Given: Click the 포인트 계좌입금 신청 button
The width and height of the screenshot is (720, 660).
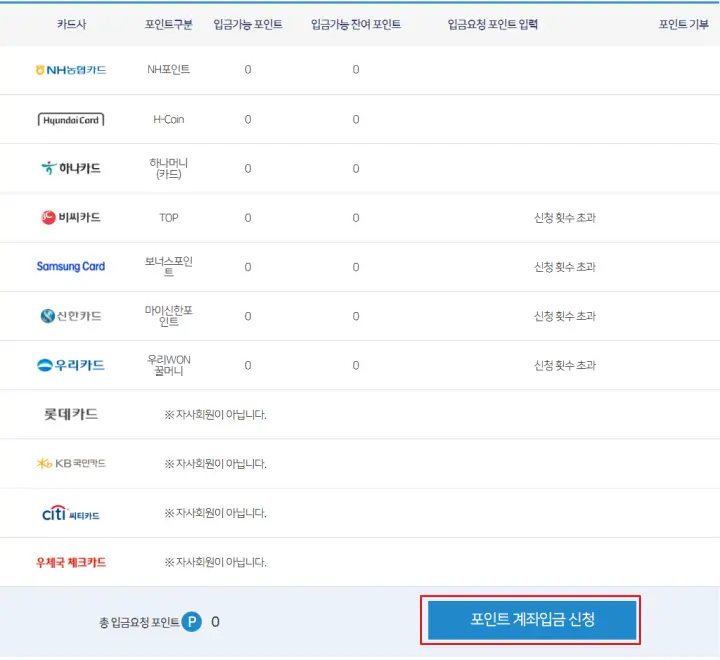Looking at the screenshot, I should [532, 620].
